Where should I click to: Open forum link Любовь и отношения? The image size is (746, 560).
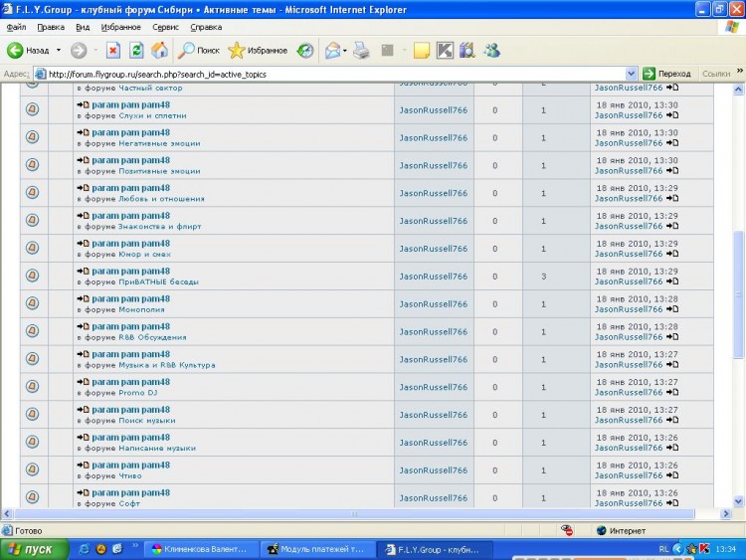point(161,199)
